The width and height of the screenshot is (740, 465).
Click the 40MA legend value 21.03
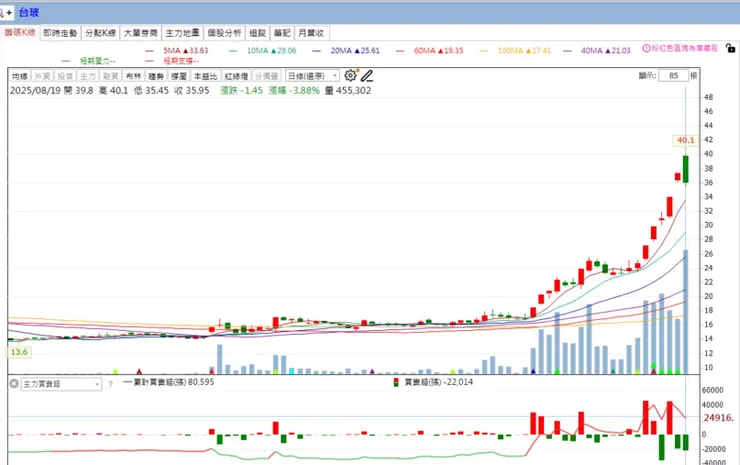tap(617, 51)
